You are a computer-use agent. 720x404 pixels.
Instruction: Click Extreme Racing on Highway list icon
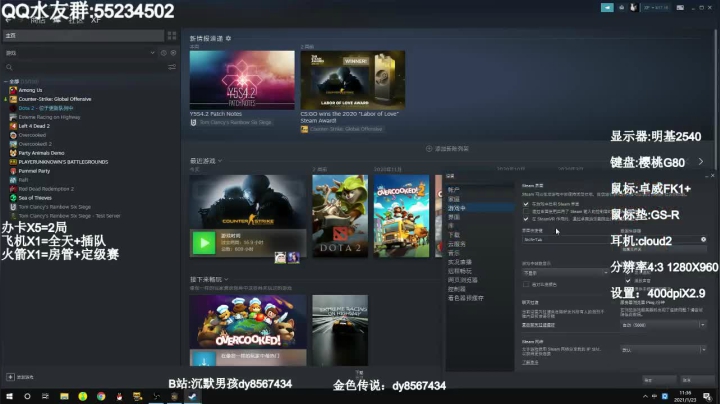click(13, 117)
